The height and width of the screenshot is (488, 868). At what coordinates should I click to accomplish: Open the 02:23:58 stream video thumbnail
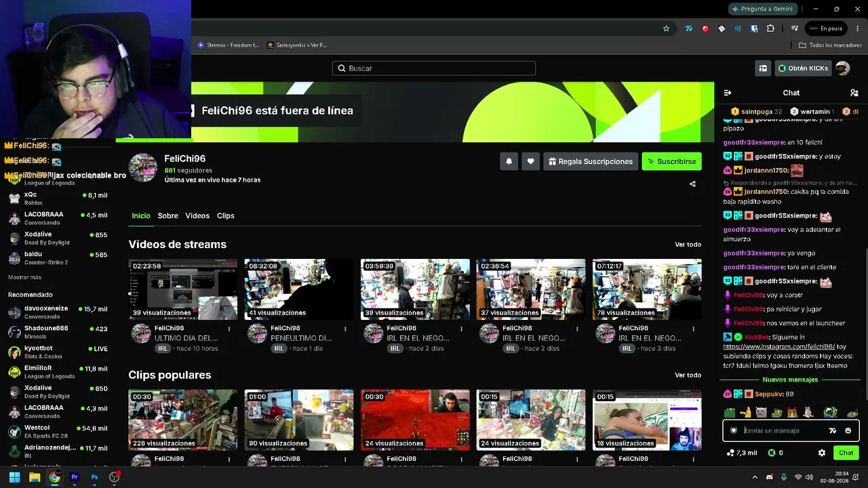coord(183,289)
